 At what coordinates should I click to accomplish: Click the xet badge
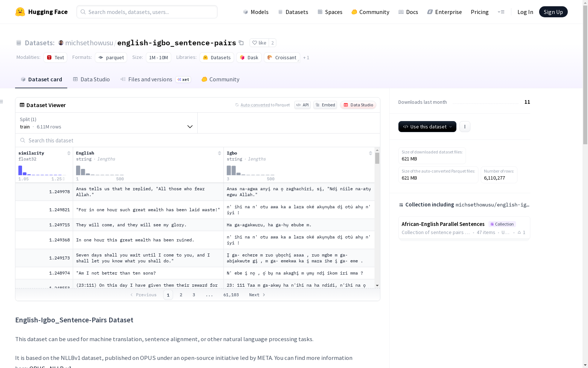pos(183,79)
